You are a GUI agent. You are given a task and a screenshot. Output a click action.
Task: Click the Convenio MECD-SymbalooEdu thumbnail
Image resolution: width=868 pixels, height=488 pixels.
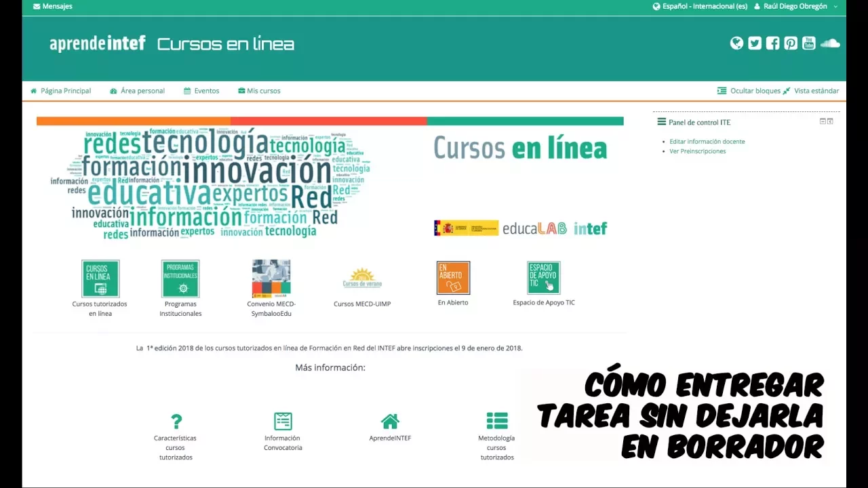point(271,279)
